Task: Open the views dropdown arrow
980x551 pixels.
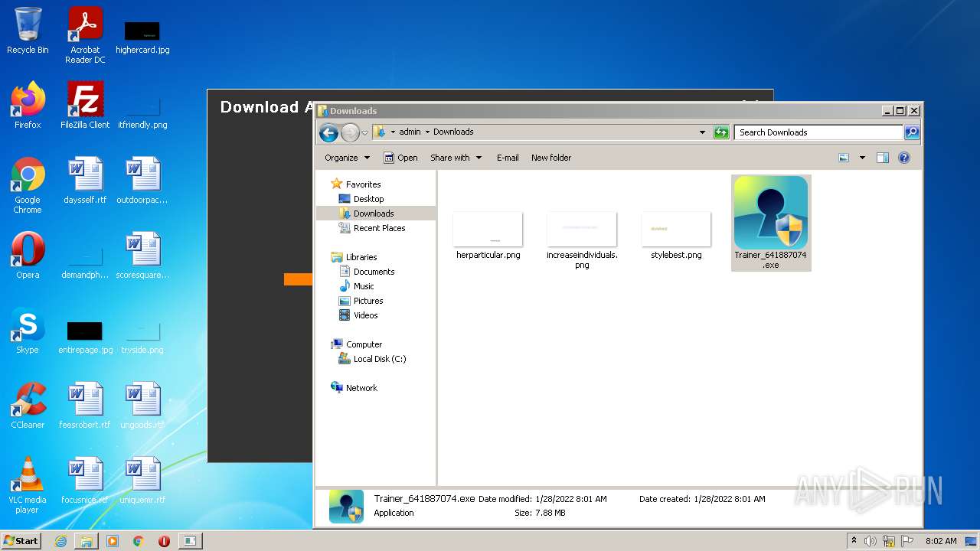Action: tap(862, 158)
